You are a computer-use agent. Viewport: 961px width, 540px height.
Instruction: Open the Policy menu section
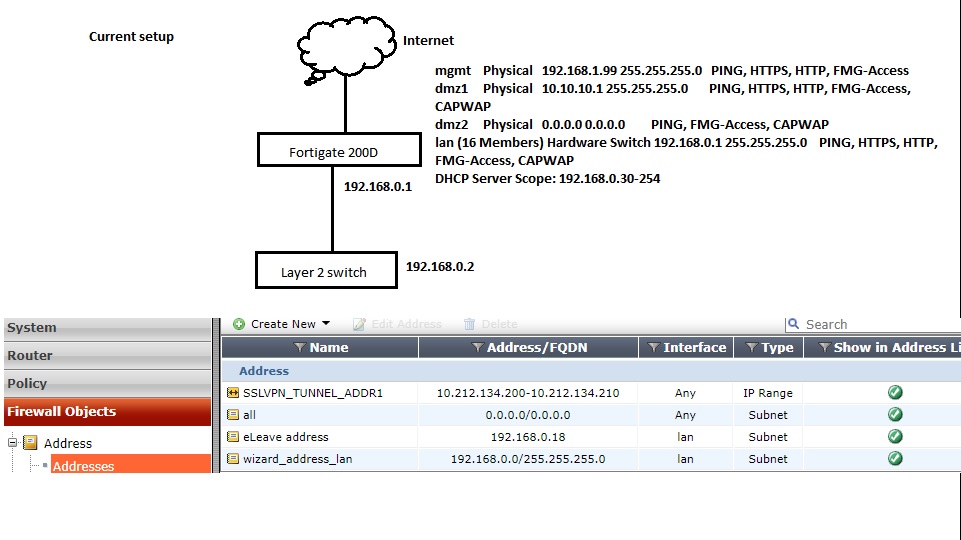[107, 383]
